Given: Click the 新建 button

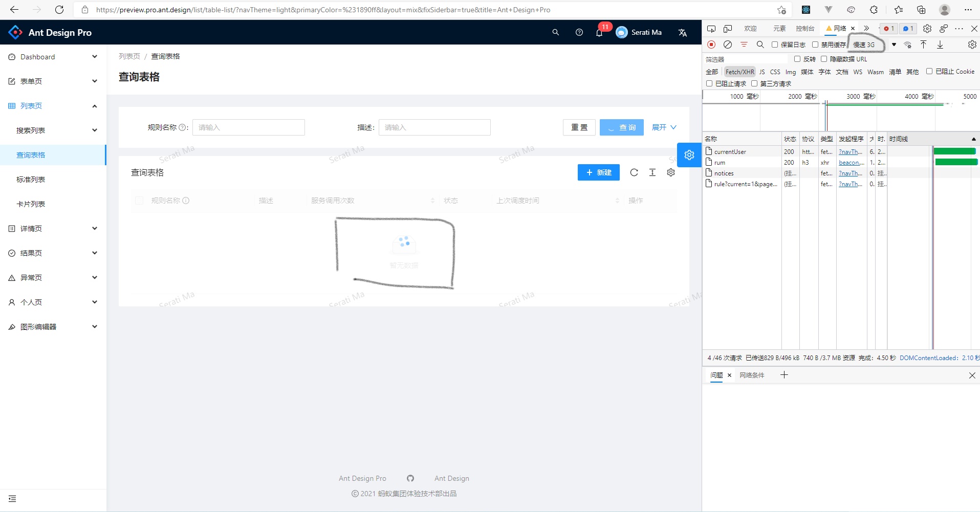Looking at the screenshot, I should click(599, 172).
